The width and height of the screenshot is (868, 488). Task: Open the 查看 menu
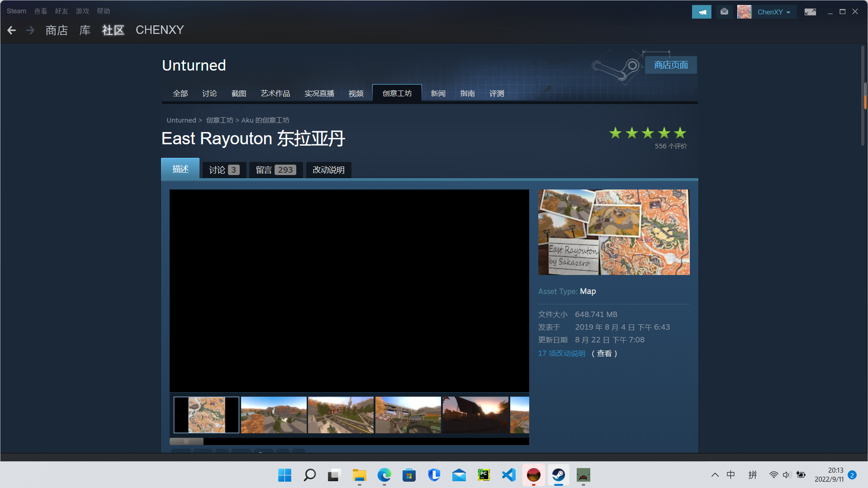41,11
